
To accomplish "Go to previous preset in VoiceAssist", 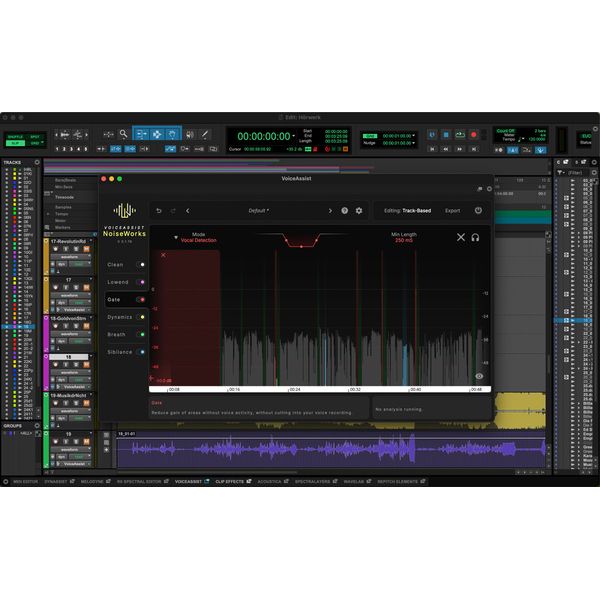I will pyautogui.click(x=188, y=211).
